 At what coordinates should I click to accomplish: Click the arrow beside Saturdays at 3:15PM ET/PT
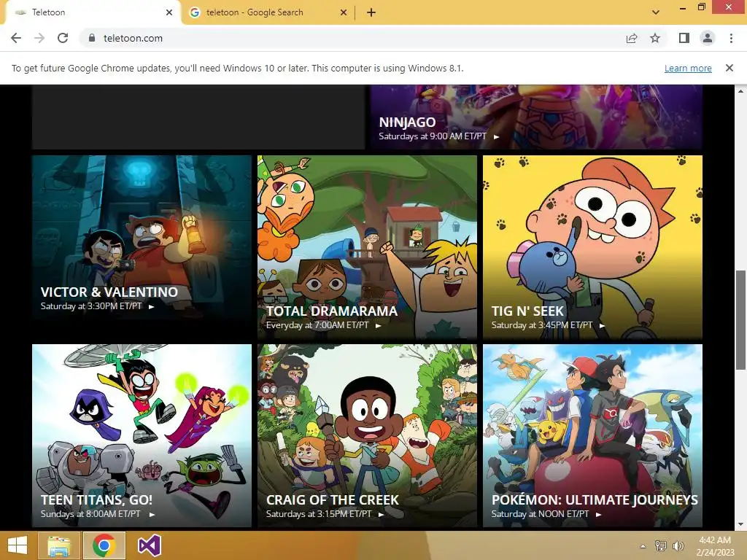coord(381,515)
